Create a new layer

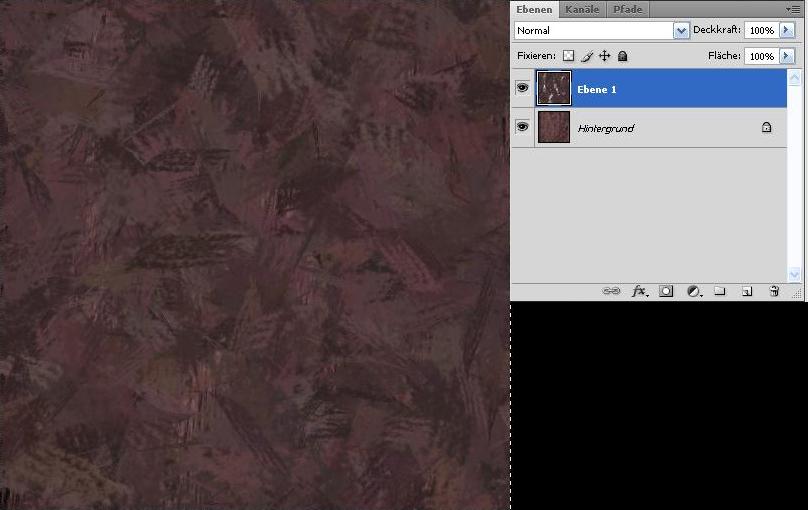coord(747,292)
